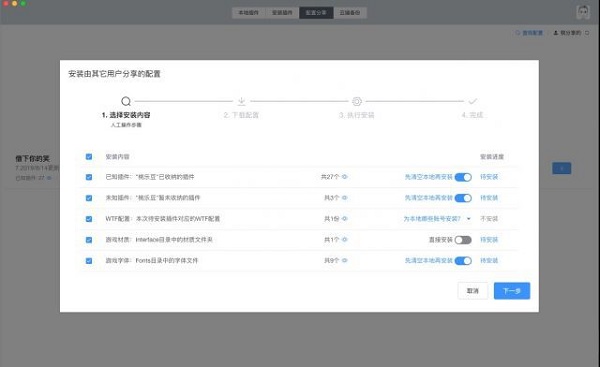Turn off the 已知插件 row toggle
This screenshot has height=367, width=600.
[x=463, y=177]
